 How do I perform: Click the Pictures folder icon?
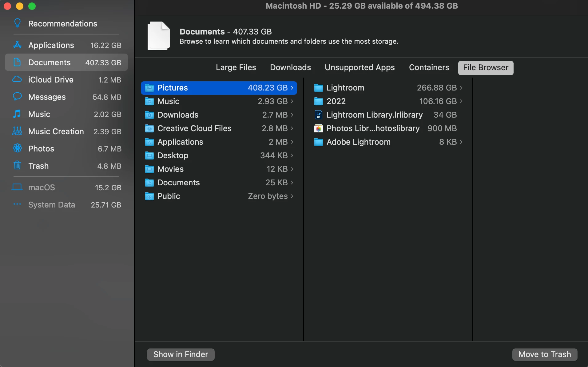pyautogui.click(x=149, y=88)
